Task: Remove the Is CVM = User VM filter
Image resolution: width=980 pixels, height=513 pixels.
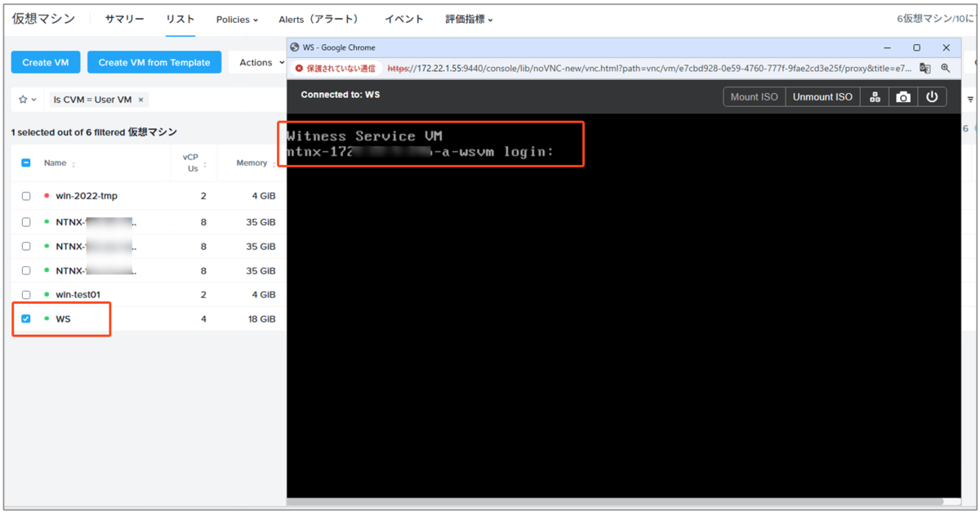Action: [140, 100]
